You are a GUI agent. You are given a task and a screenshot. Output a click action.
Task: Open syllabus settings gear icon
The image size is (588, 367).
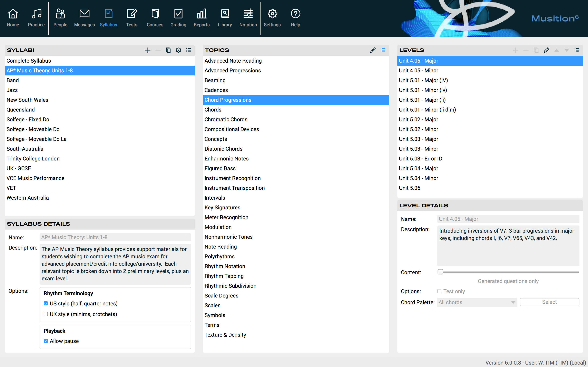(178, 50)
